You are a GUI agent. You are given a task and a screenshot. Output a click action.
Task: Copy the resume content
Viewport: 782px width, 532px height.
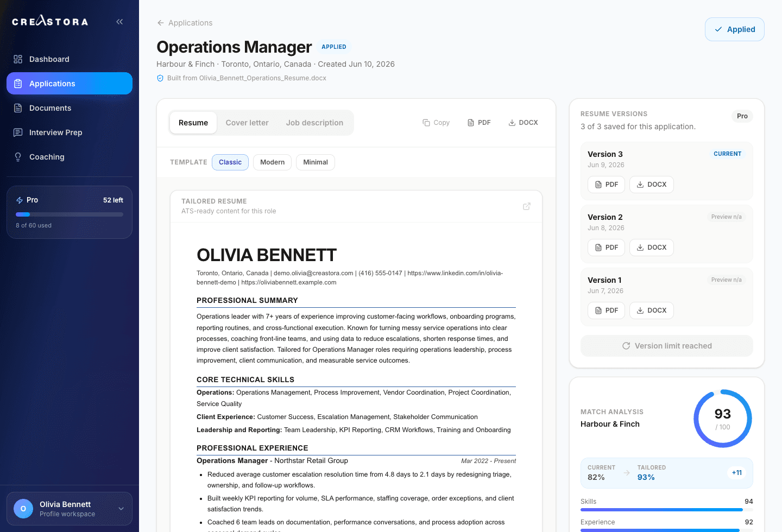(x=436, y=123)
